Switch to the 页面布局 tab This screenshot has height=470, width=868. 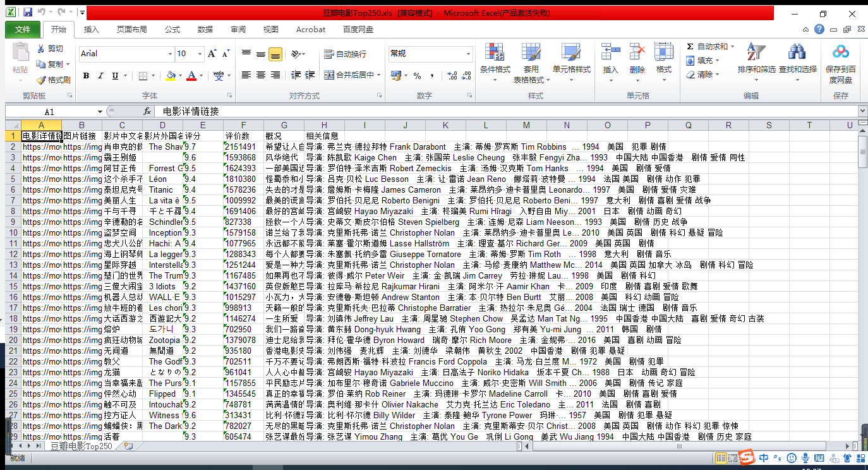point(132,29)
